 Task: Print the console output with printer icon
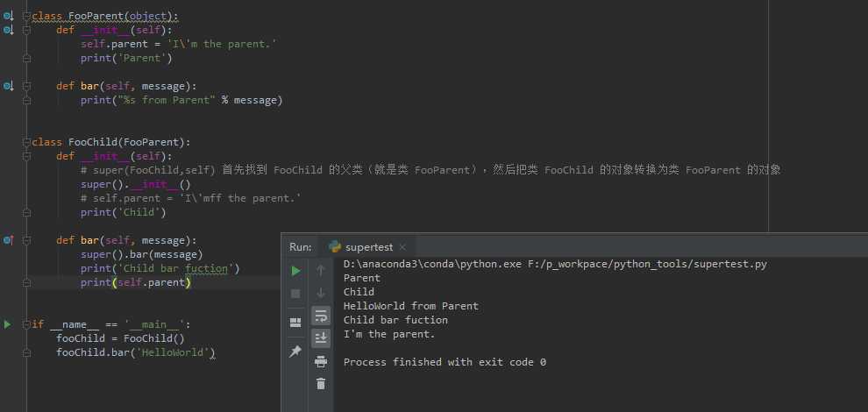click(x=321, y=361)
